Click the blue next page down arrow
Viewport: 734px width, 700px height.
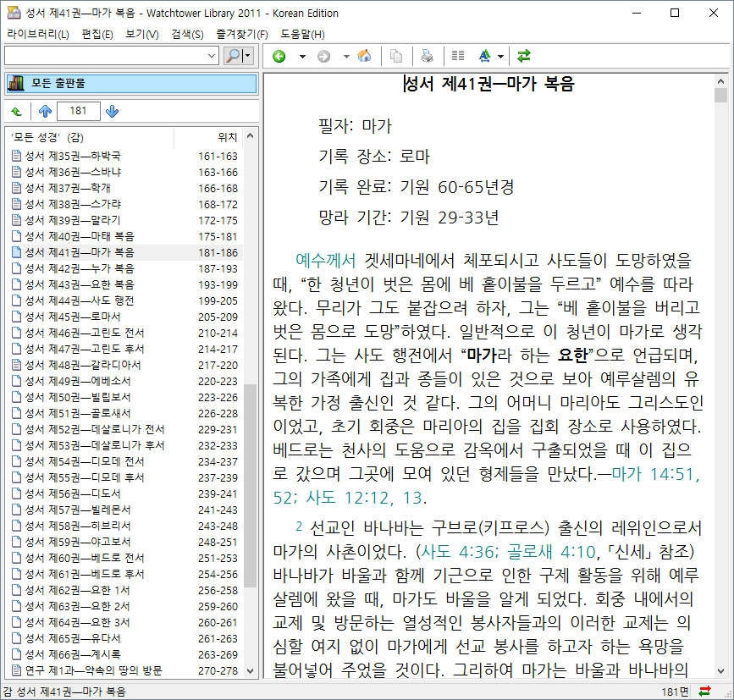(x=112, y=112)
